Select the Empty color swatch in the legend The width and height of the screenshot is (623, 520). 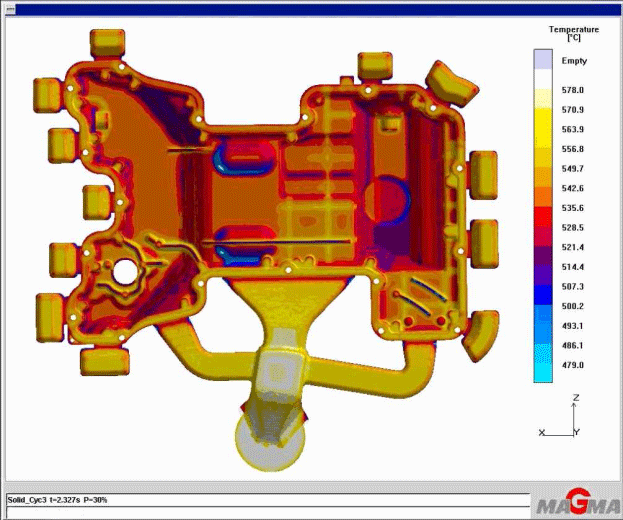pos(543,61)
